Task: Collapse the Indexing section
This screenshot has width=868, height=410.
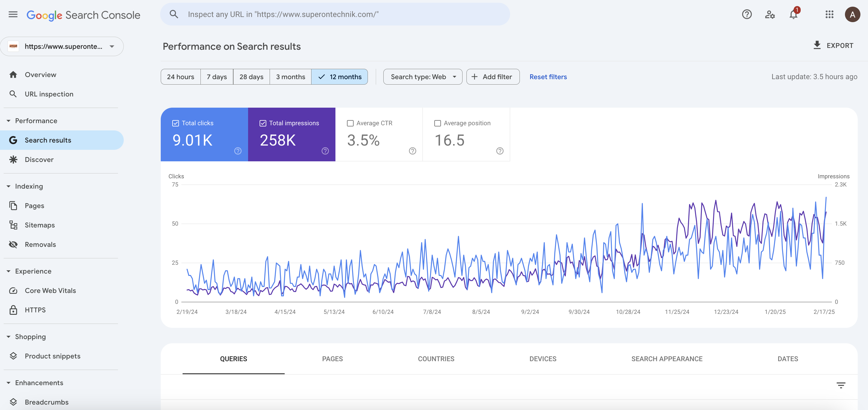Action: coord(9,186)
